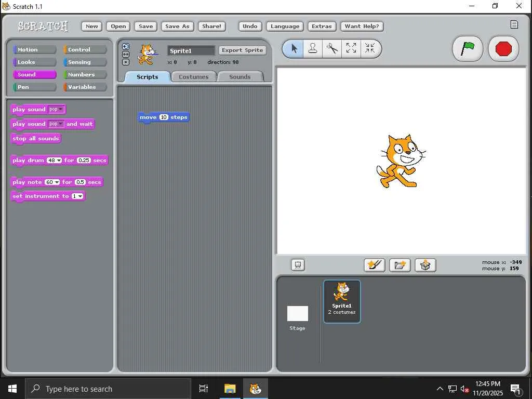532x399 pixels.
Task: Switch to the Costumes tab
Action: (193, 77)
